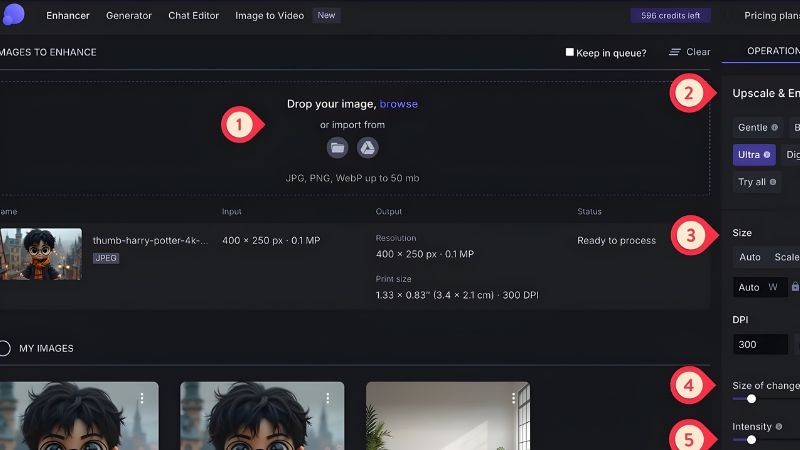Viewport: 800px width, 450px height.
Task: Select the Ultra enhancement mode
Action: click(x=753, y=155)
